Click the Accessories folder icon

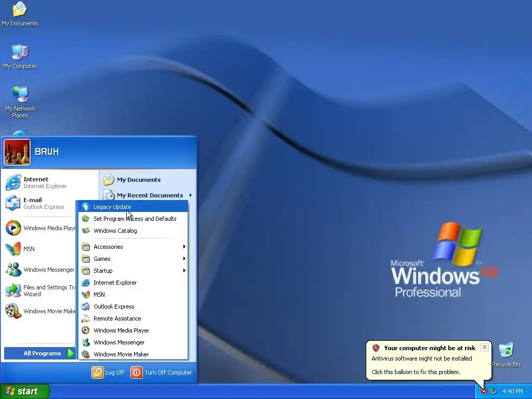pos(86,247)
